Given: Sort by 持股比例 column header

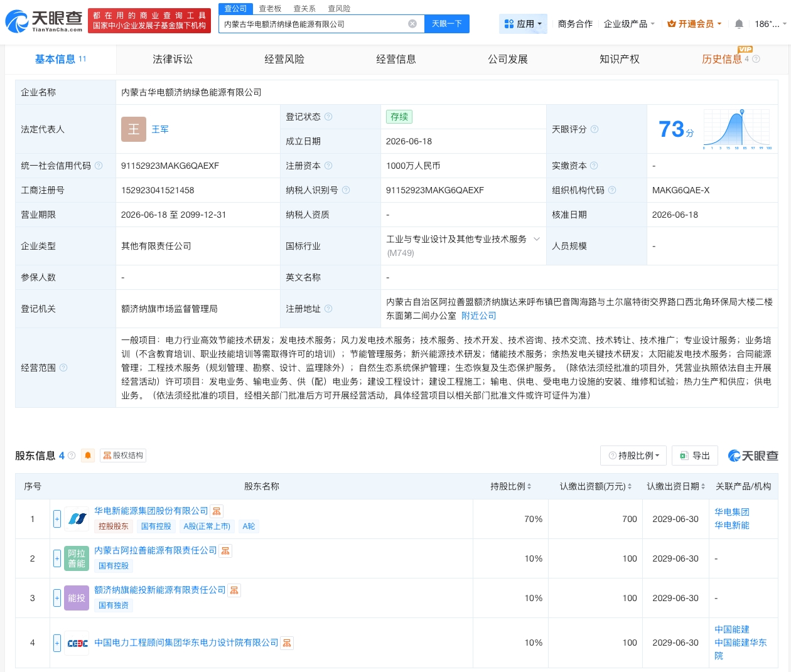Looking at the screenshot, I should (510, 486).
